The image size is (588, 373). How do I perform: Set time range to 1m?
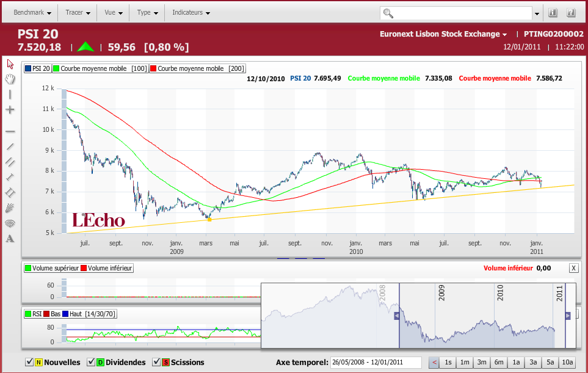(465, 362)
